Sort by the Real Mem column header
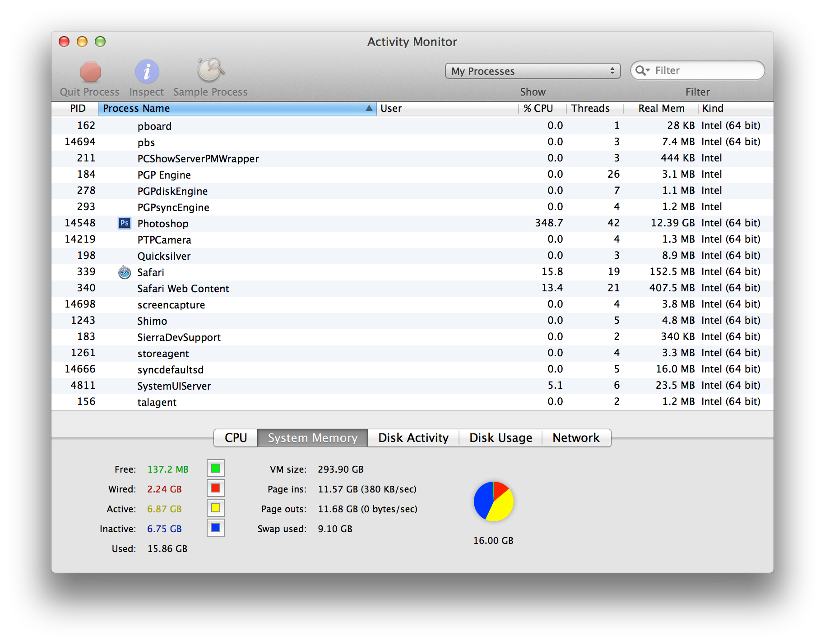This screenshot has width=825, height=644. point(661,108)
